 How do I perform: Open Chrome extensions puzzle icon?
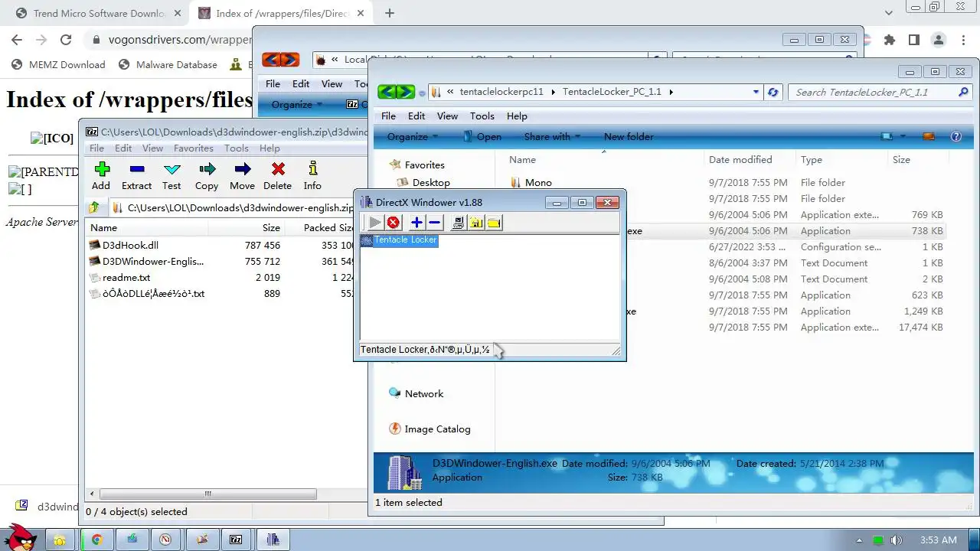[x=889, y=40]
